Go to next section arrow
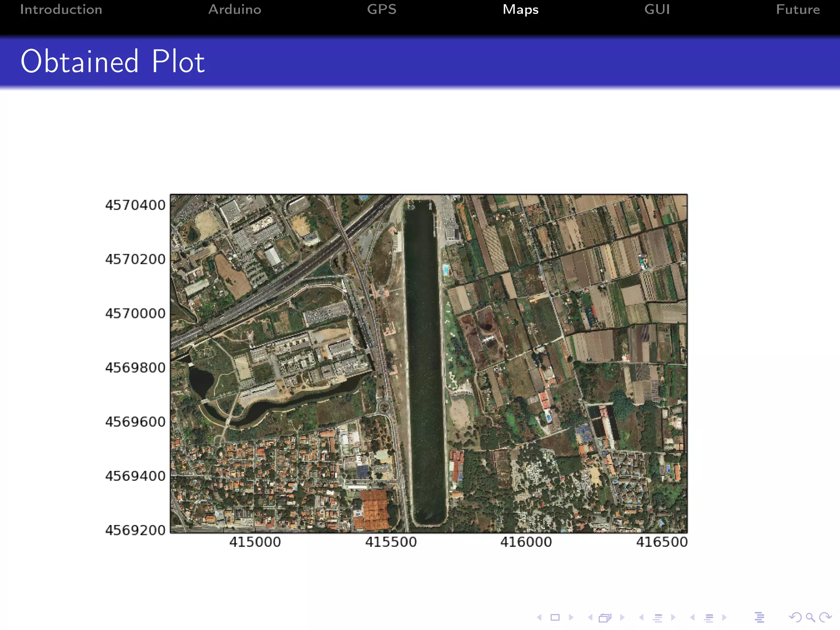 pyautogui.click(x=724, y=617)
